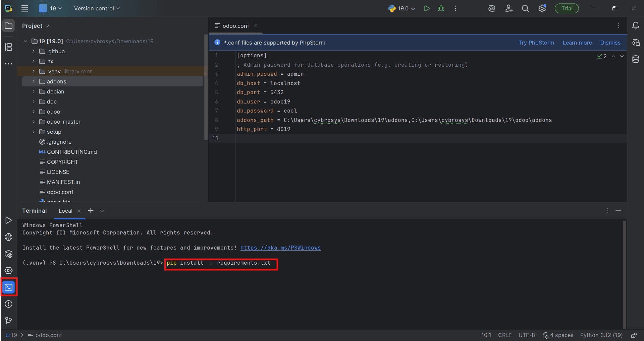Open 4 spaces indent settings

tap(558, 335)
